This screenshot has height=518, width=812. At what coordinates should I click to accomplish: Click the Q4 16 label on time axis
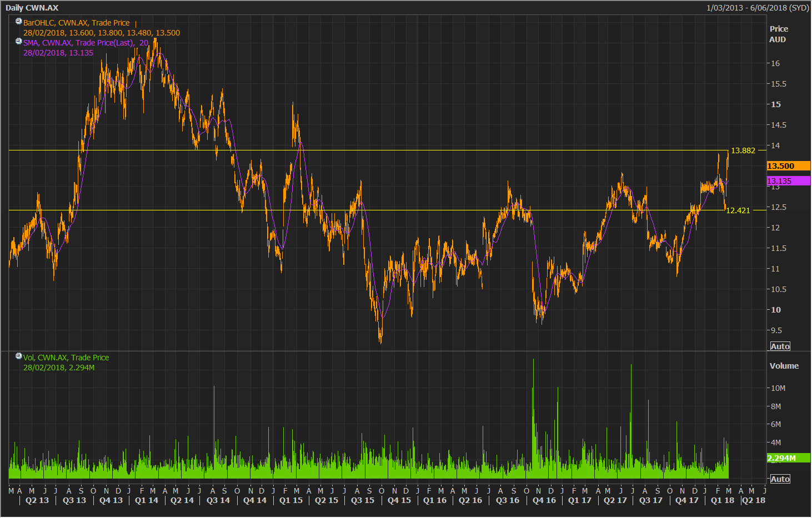pyautogui.click(x=544, y=500)
